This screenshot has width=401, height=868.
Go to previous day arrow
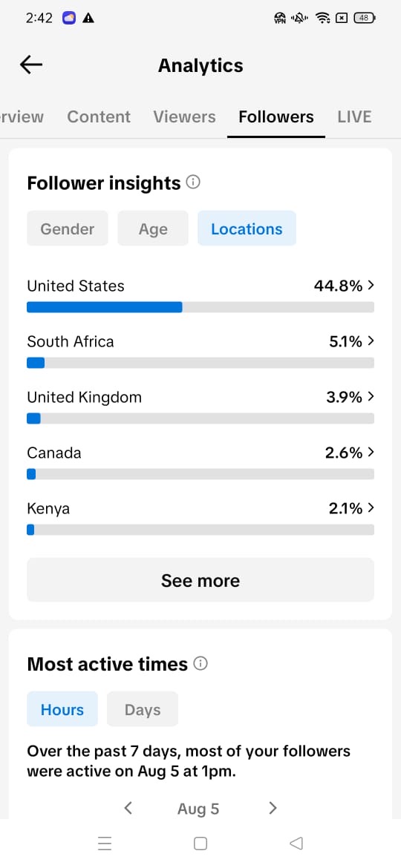(x=128, y=808)
